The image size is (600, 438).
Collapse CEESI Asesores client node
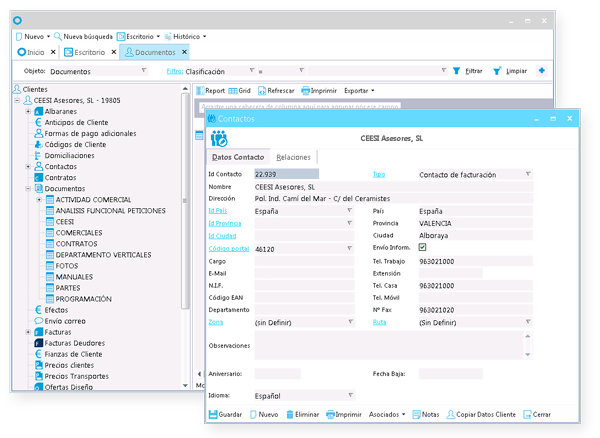point(17,100)
